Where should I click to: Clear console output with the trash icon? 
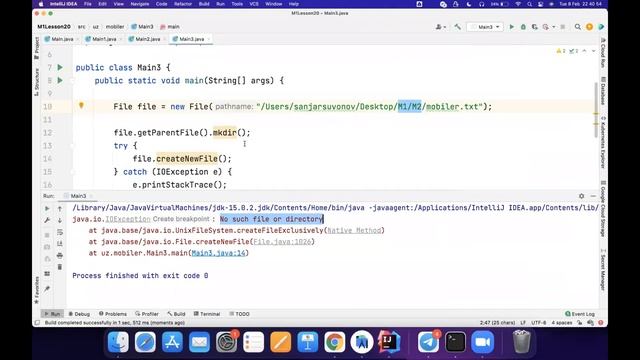60,267
